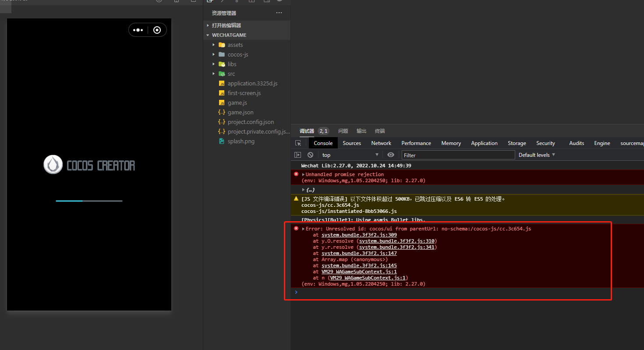Open the Engine tab
Screen dimensions: 644x350
pyautogui.click(x=602, y=143)
